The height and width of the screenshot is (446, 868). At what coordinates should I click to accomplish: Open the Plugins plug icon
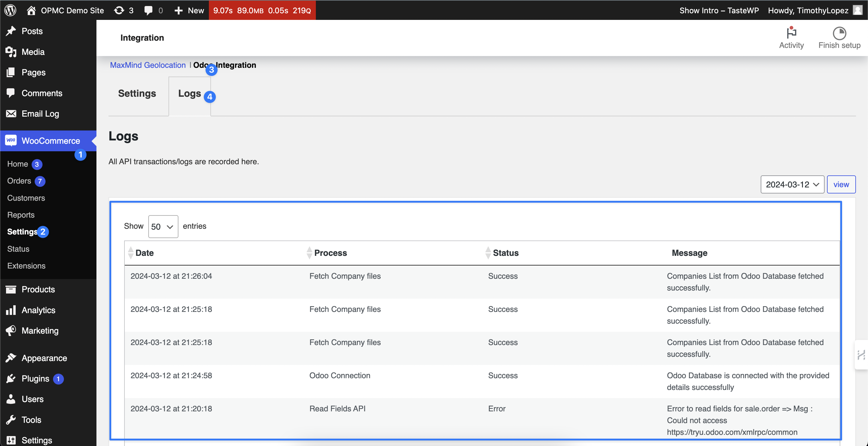pos(11,378)
